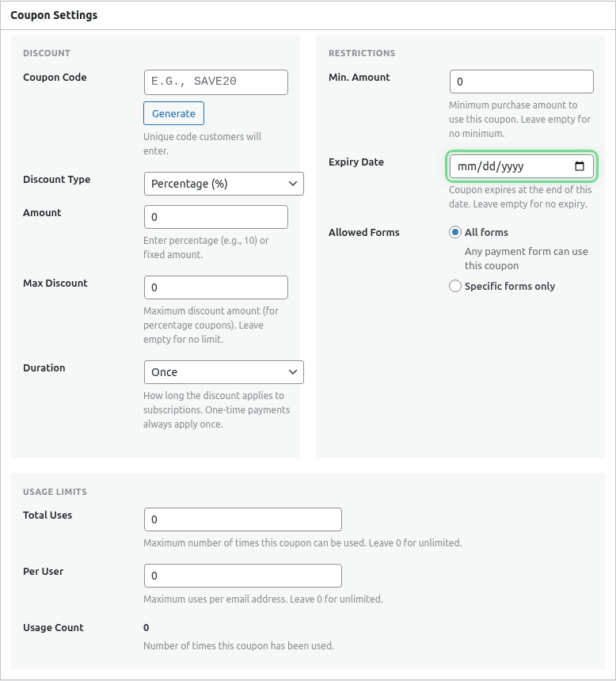This screenshot has height=681, width=616.
Task: Click the Total Uses input field
Action: (x=242, y=519)
